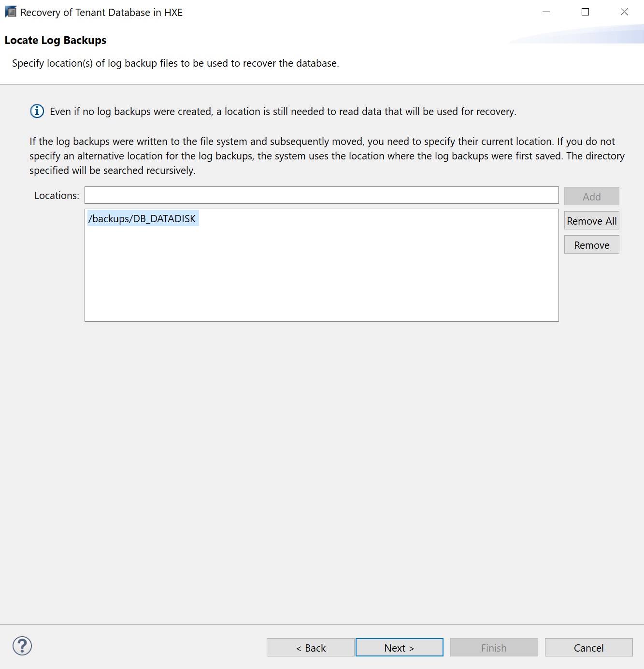Open the help question mark icon

22,646
